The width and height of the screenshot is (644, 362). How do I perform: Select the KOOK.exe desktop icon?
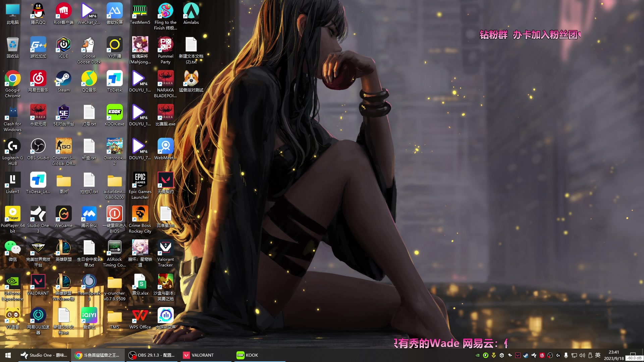tap(115, 115)
